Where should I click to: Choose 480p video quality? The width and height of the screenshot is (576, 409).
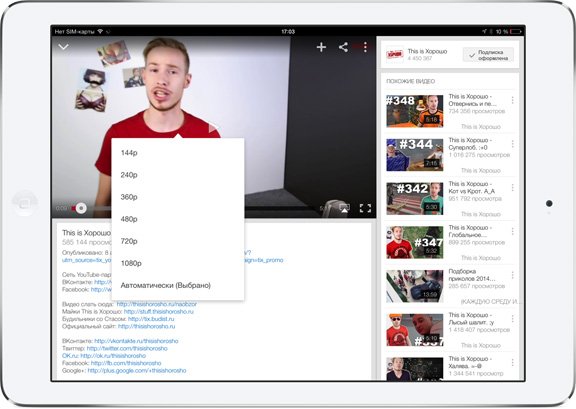click(x=178, y=219)
